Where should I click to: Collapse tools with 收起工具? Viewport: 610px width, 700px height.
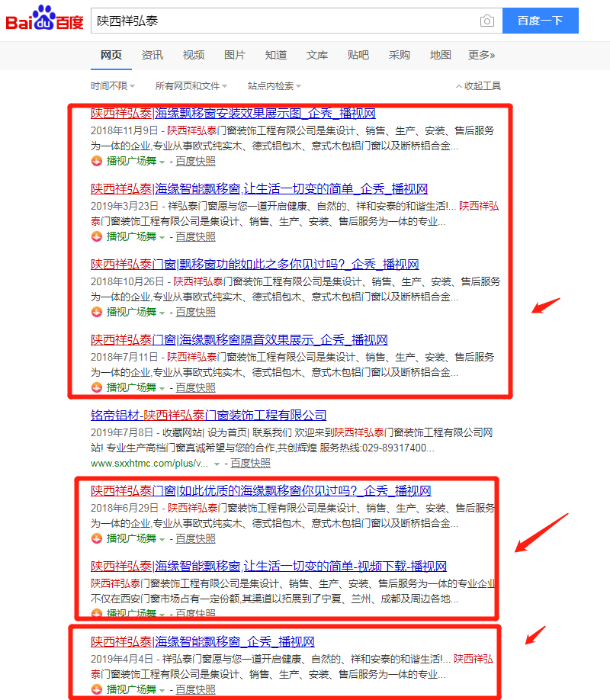pos(478,85)
